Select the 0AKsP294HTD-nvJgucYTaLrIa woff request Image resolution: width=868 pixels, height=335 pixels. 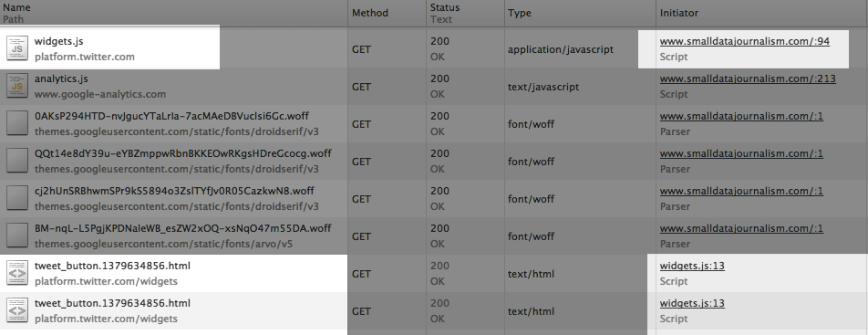point(171,116)
